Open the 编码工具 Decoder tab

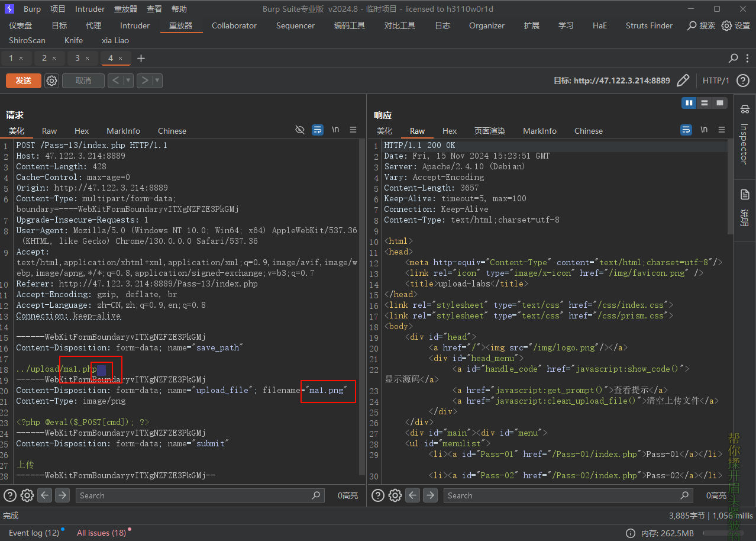(x=350, y=25)
